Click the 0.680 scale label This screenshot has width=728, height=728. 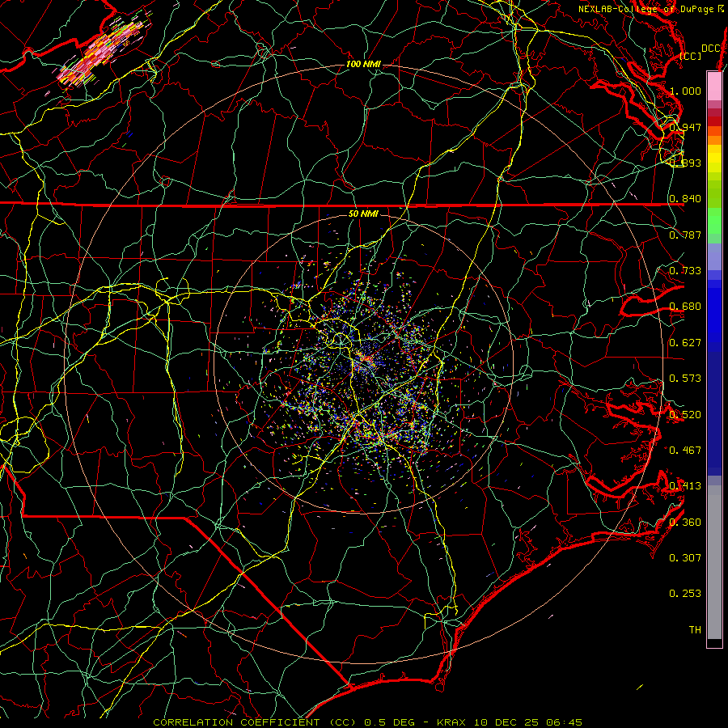(685, 307)
